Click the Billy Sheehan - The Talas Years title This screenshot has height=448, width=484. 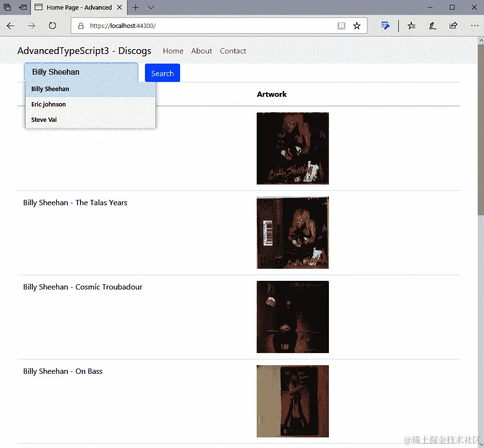tap(75, 203)
